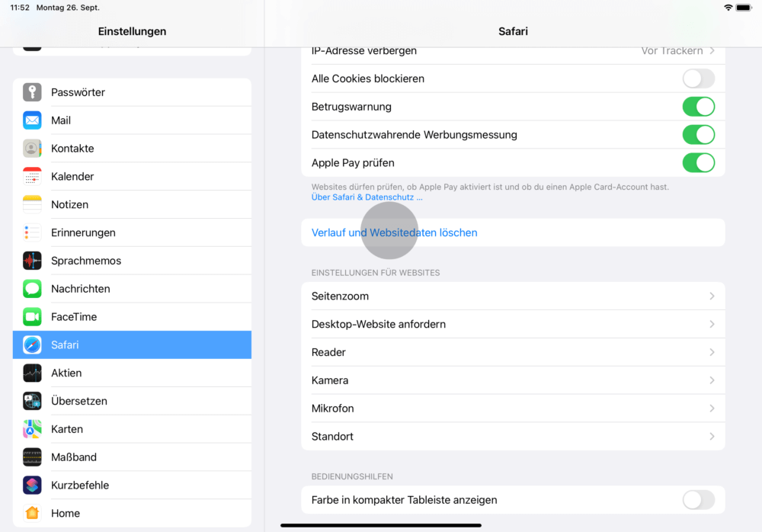Open Erinnerungen settings entry
The image size is (762, 532).
coord(132,232)
